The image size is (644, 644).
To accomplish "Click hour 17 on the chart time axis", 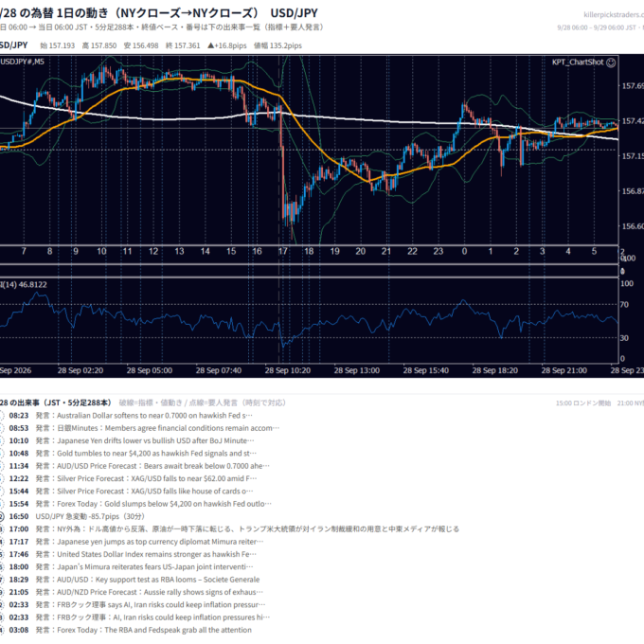I will (283, 251).
